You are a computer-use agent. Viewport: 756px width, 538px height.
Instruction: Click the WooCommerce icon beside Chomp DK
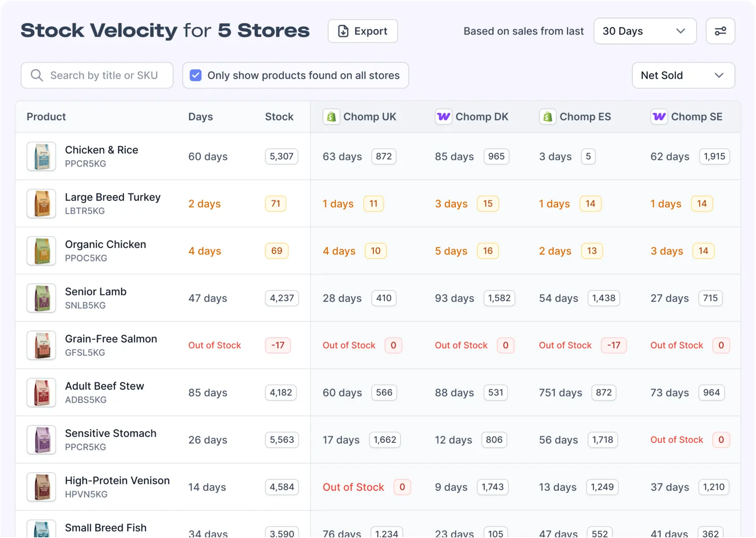pyautogui.click(x=443, y=117)
